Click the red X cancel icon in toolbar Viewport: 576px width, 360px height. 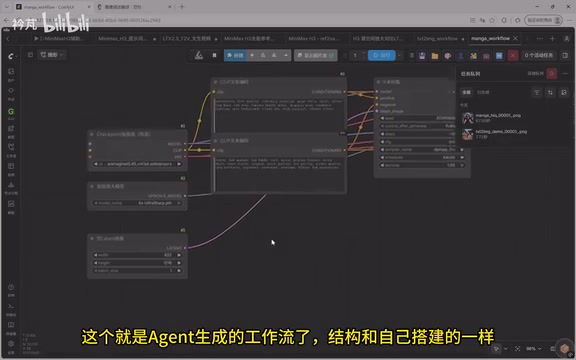pos(513,55)
